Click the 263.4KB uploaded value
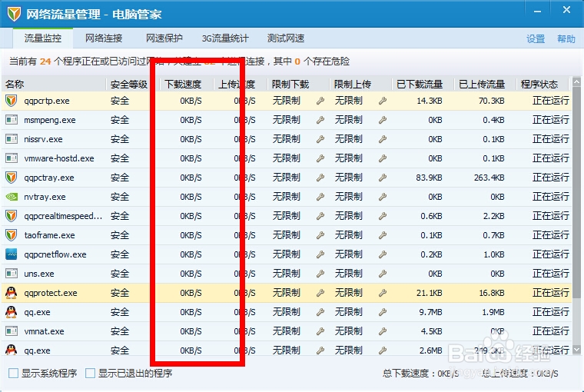 click(489, 178)
